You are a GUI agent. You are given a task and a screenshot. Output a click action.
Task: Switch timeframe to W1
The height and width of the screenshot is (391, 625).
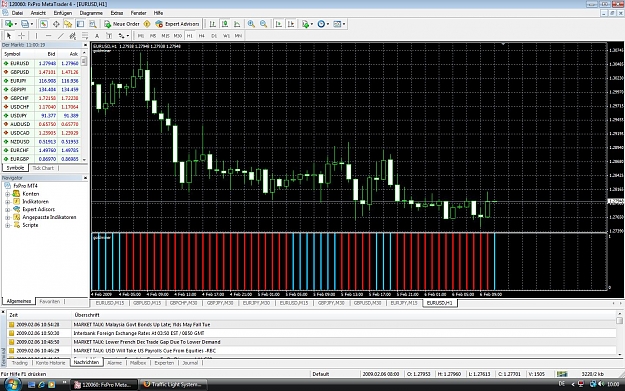coord(226,36)
